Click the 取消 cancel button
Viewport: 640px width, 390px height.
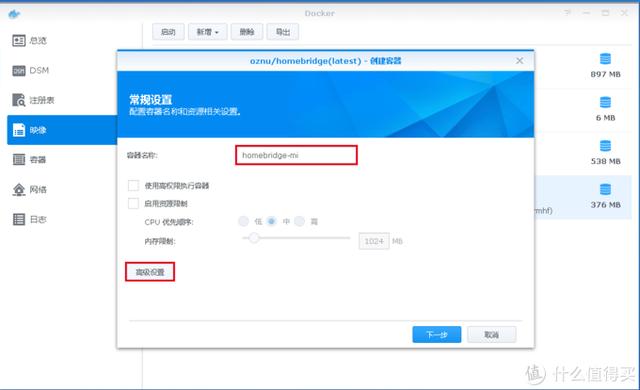(x=491, y=335)
